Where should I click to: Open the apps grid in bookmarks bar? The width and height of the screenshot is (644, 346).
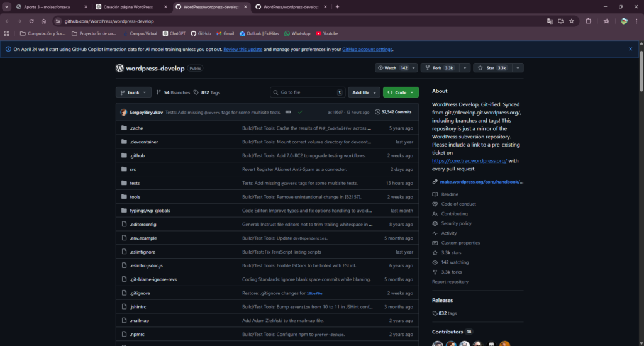[6, 34]
